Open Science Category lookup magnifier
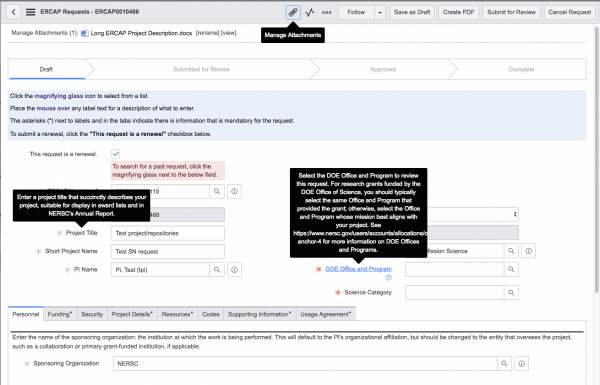The width and height of the screenshot is (600, 385). (511, 293)
